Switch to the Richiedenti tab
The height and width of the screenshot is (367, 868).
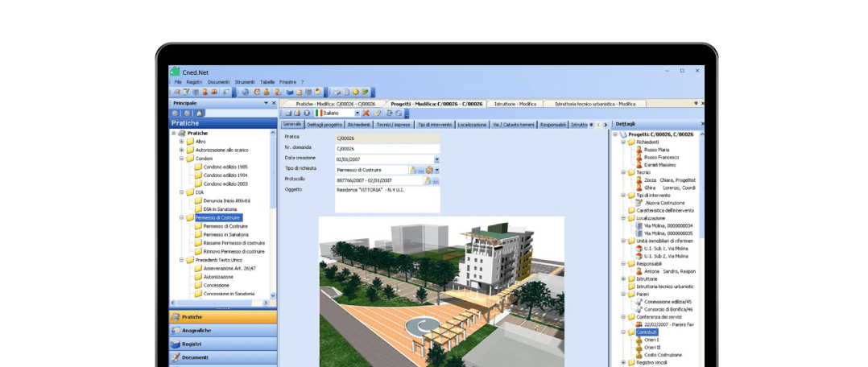359,125
